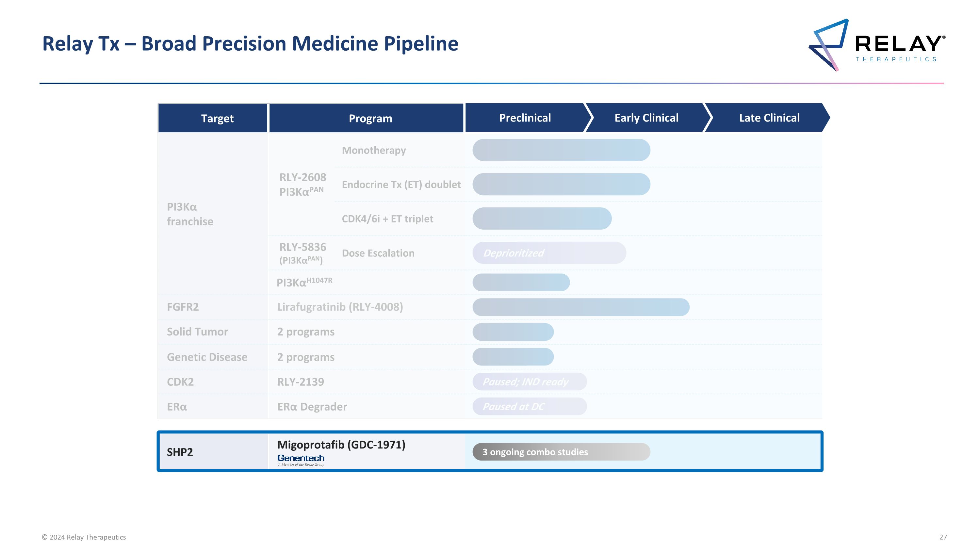This screenshot has height=551, width=980.
Task: Select the Preclinical stage arrow
Action: [525, 118]
